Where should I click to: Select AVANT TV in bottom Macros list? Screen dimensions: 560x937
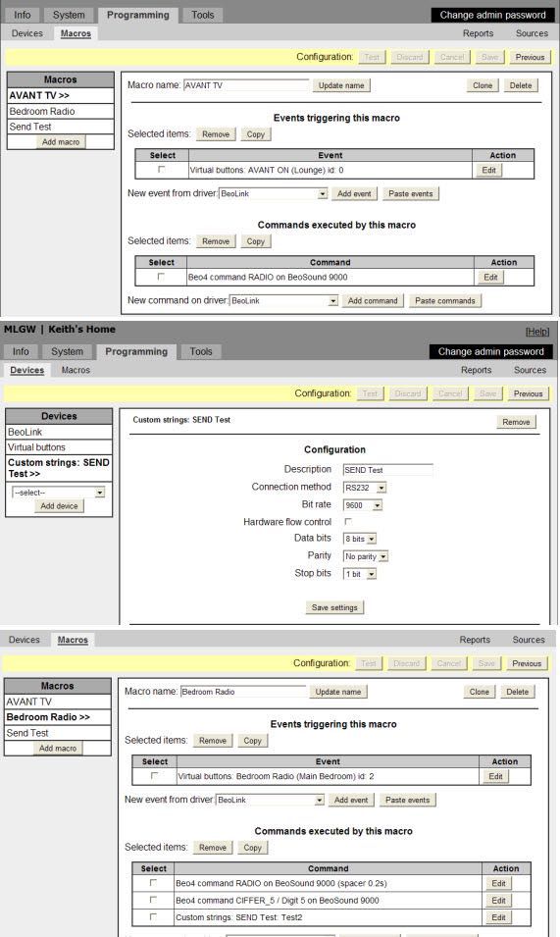pos(57,702)
